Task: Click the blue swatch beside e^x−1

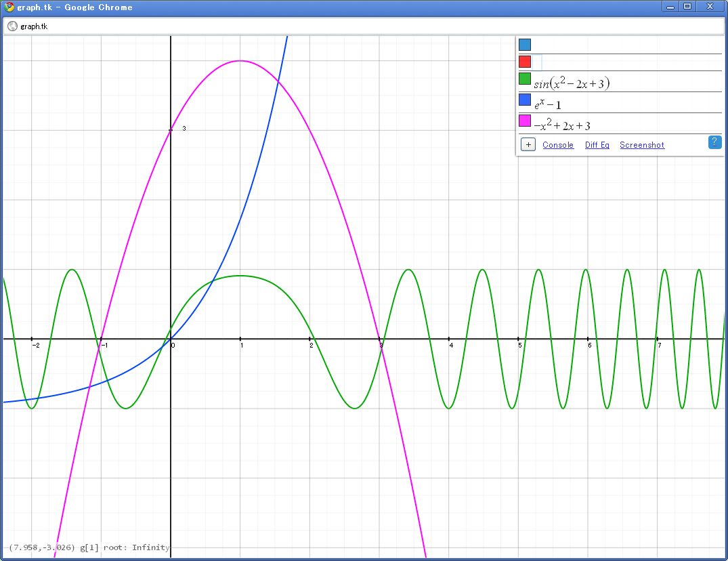Action: 525,100
